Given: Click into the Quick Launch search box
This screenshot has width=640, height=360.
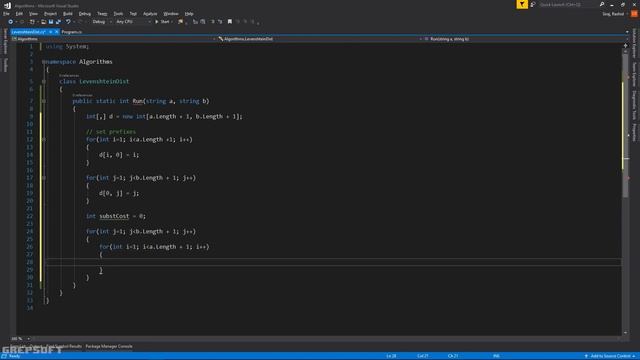Looking at the screenshot, I should pos(567,4).
